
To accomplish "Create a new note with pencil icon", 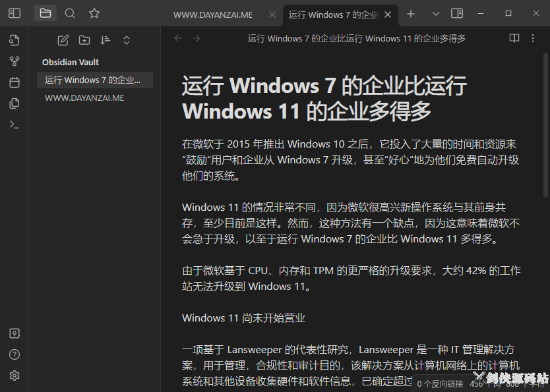I will pyautogui.click(x=63, y=40).
